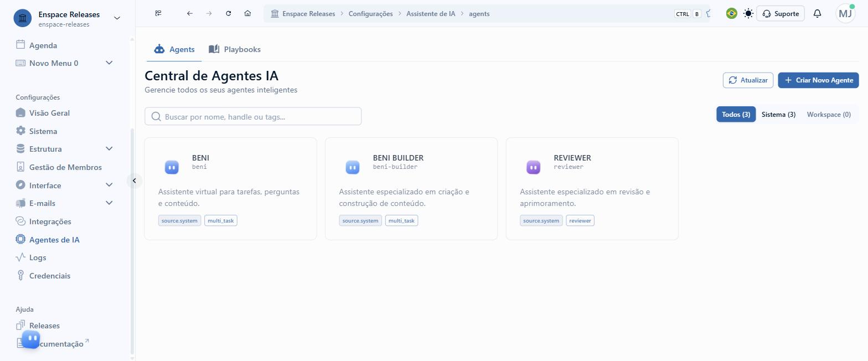
Task: Click agents breadcrumb
Action: click(x=479, y=13)
